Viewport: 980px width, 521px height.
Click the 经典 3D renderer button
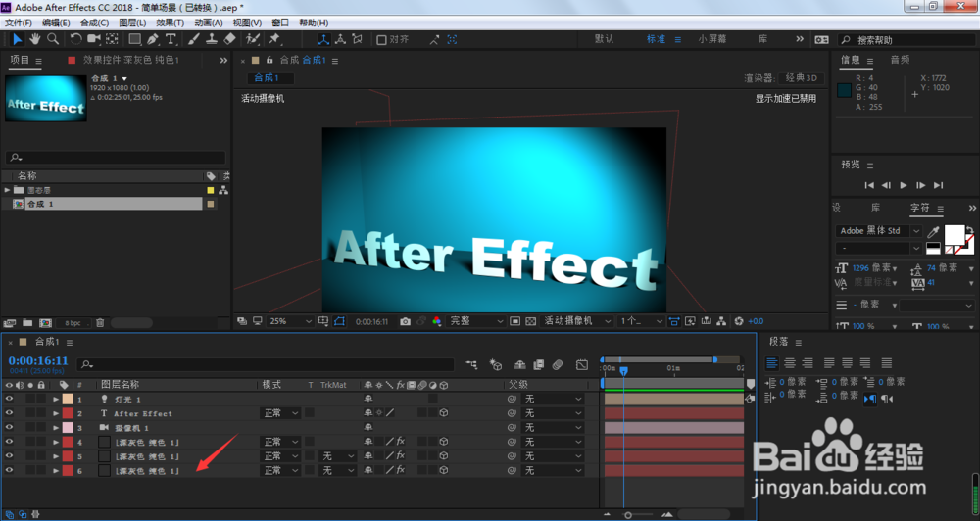pos(802,78)
